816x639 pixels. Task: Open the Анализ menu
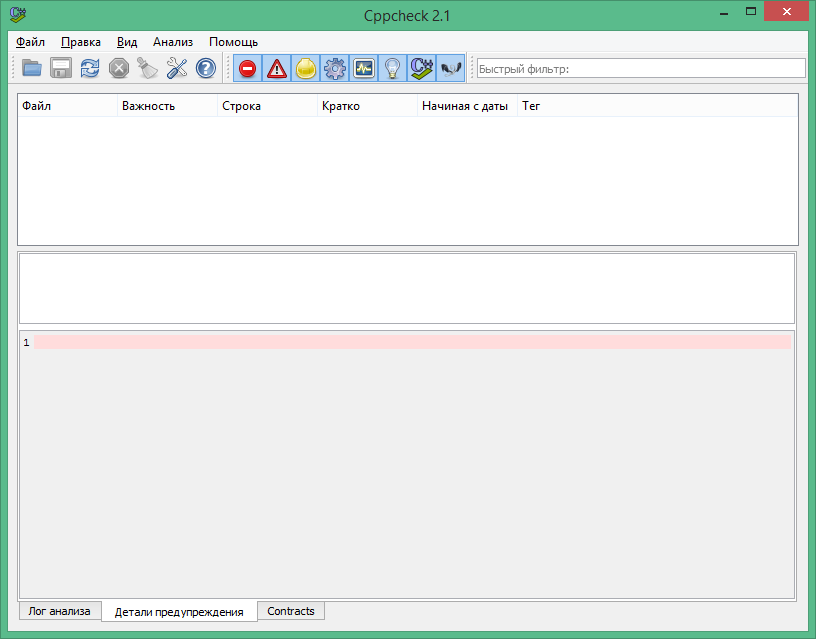[172, 42]
